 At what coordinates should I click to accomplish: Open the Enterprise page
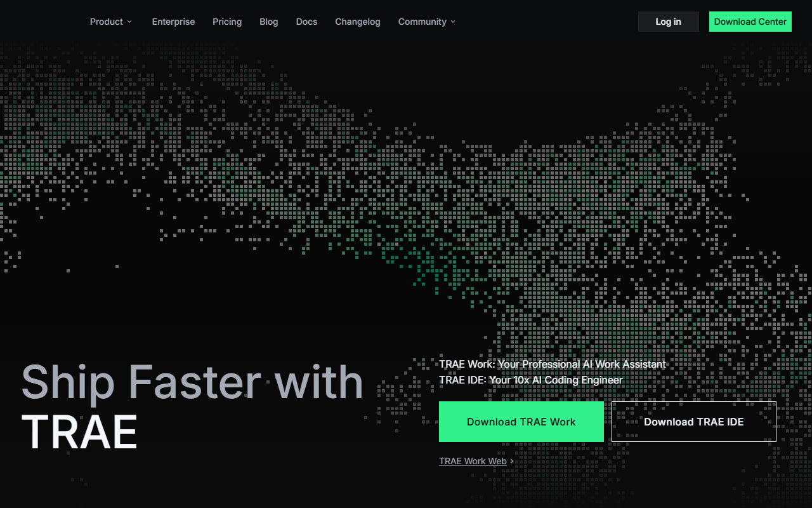[x=173, y=22]
